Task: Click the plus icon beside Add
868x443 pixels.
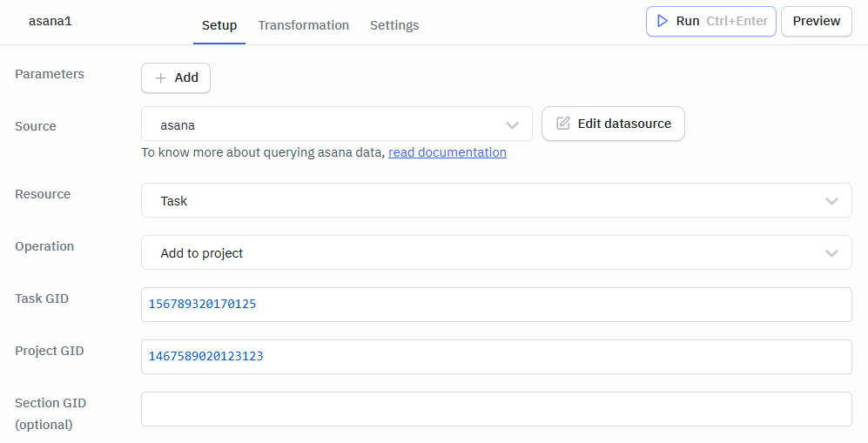Action: click(x=160, y=78)
